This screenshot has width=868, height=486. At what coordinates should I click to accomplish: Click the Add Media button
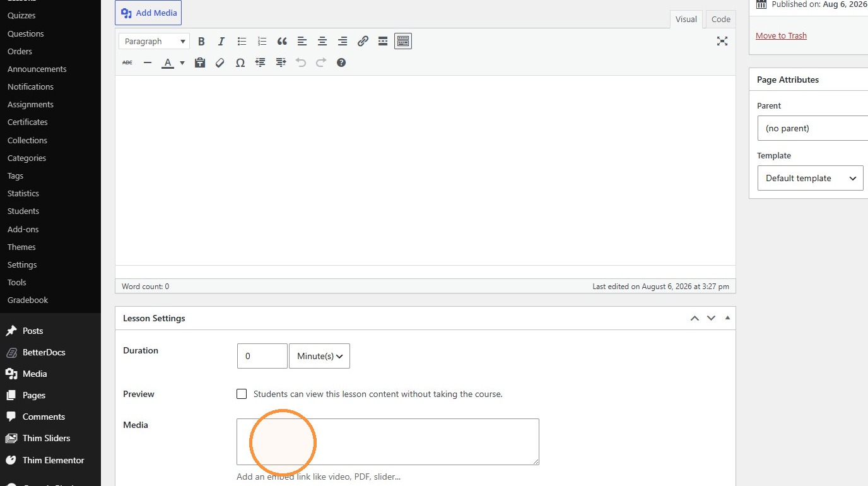[x=149, y=13]
